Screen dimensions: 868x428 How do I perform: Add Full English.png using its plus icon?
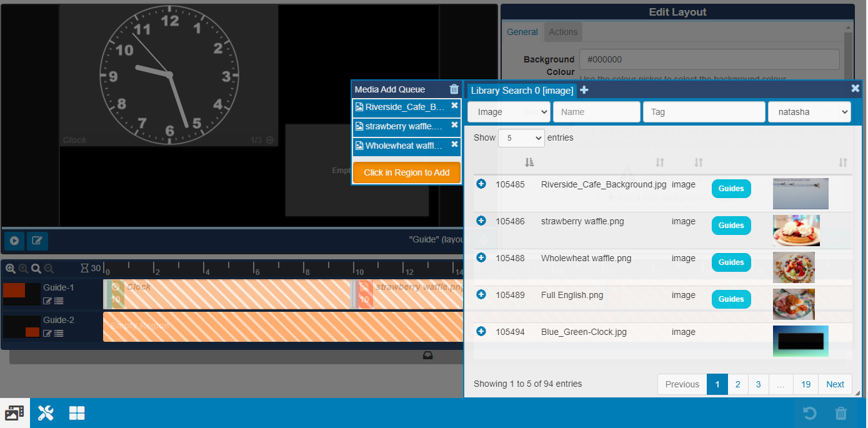481,294
